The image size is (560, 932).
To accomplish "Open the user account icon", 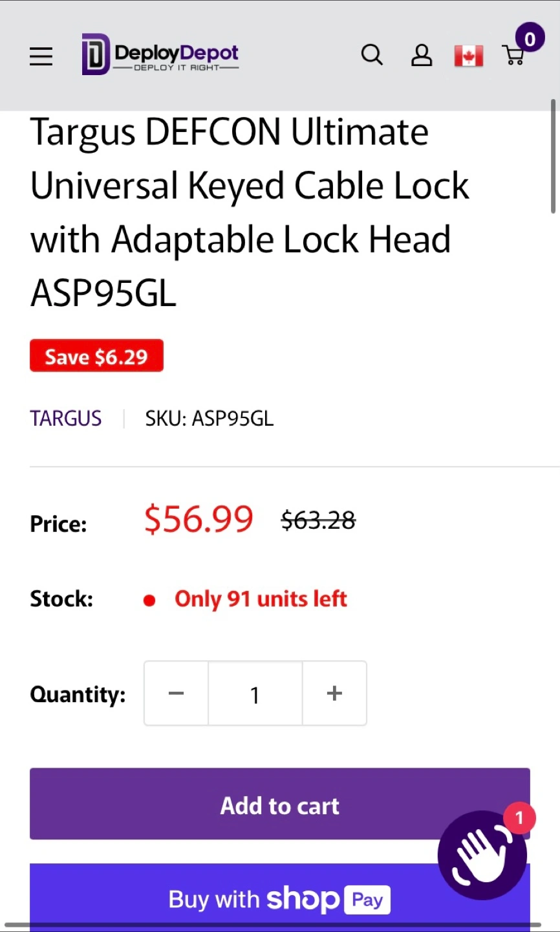I will pos(422,56).
